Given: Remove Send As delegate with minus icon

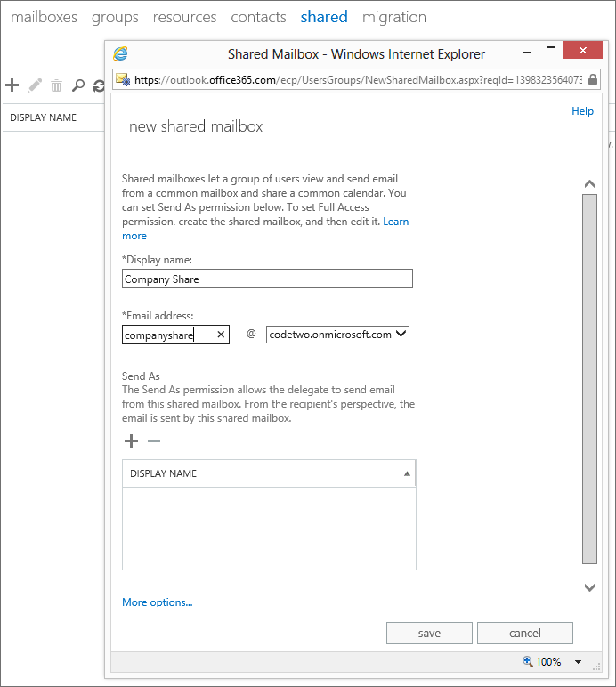Looking at the screenshot, I should click(x=154, y=440).
